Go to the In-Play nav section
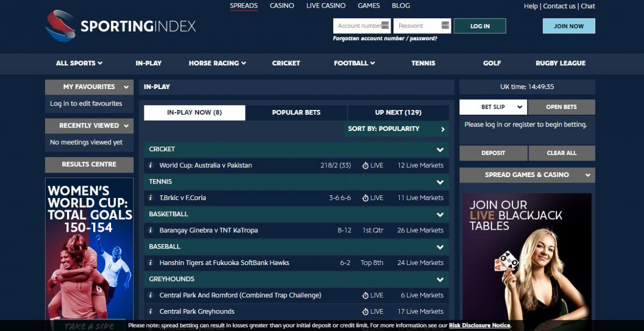This screenshot has width=644, height=331. [149, 63]
